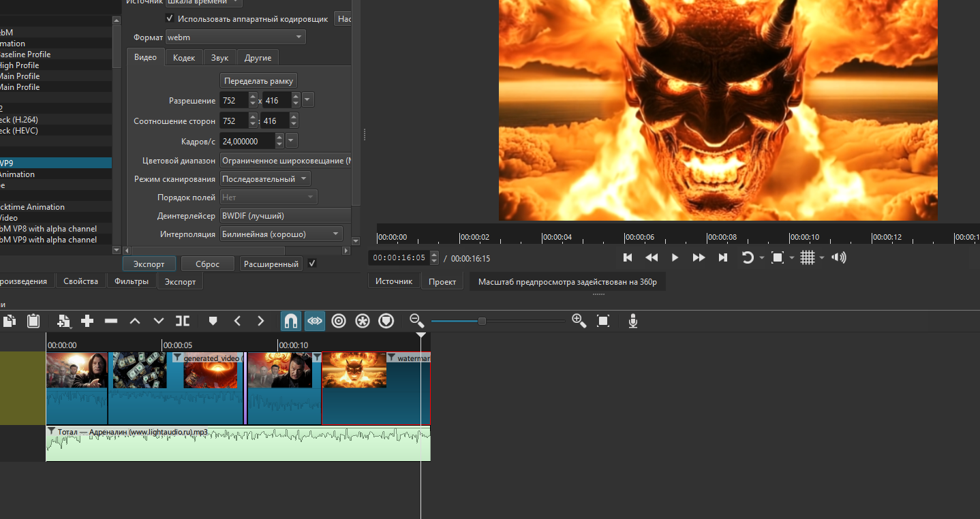Open the Другие export tab
Screen dimensions: 980x519
(x=258, y=58)
